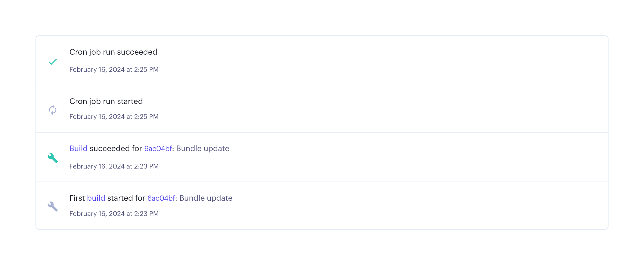Click the "succeeded for" text after Build link
The width and height of the screenshot is (644, 265).
click(116, 149)
